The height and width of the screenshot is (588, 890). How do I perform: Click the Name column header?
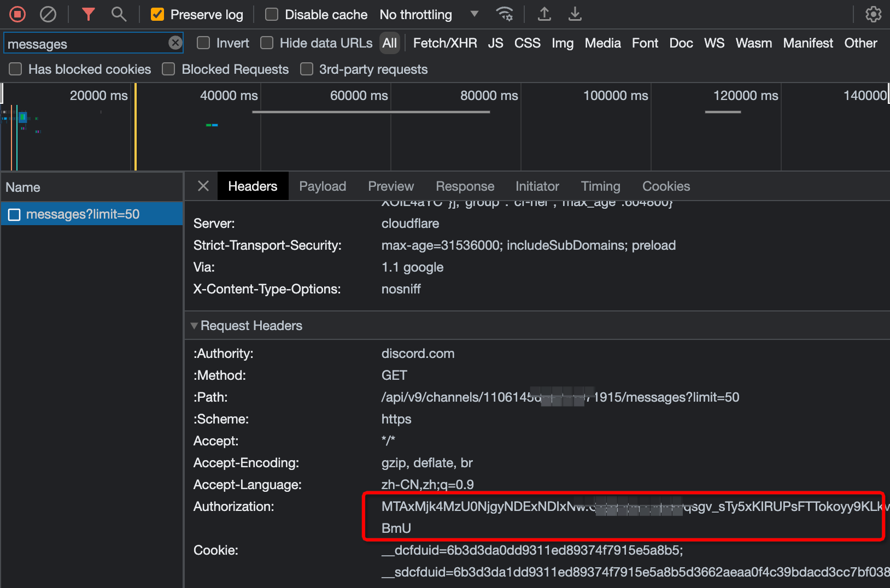point(92,187)
